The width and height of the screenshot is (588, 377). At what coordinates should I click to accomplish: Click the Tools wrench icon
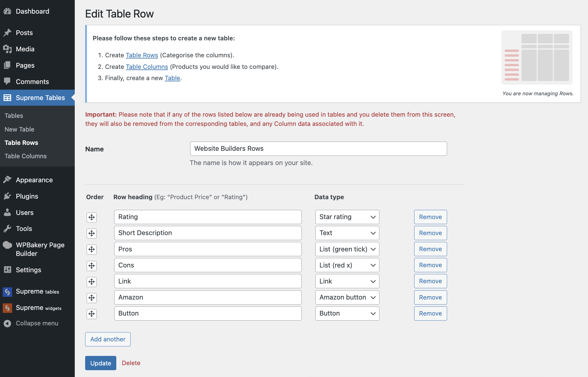point(7,229)
